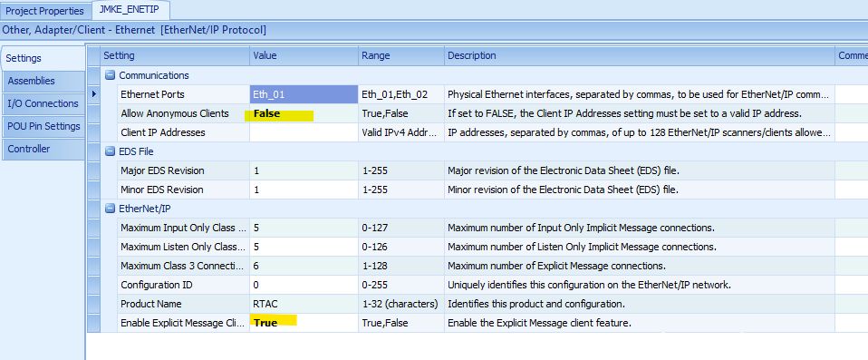Edit the Ethernet Ports value Eth_01
Viewport: 868px width, 360px height.
tap(304, 94)
